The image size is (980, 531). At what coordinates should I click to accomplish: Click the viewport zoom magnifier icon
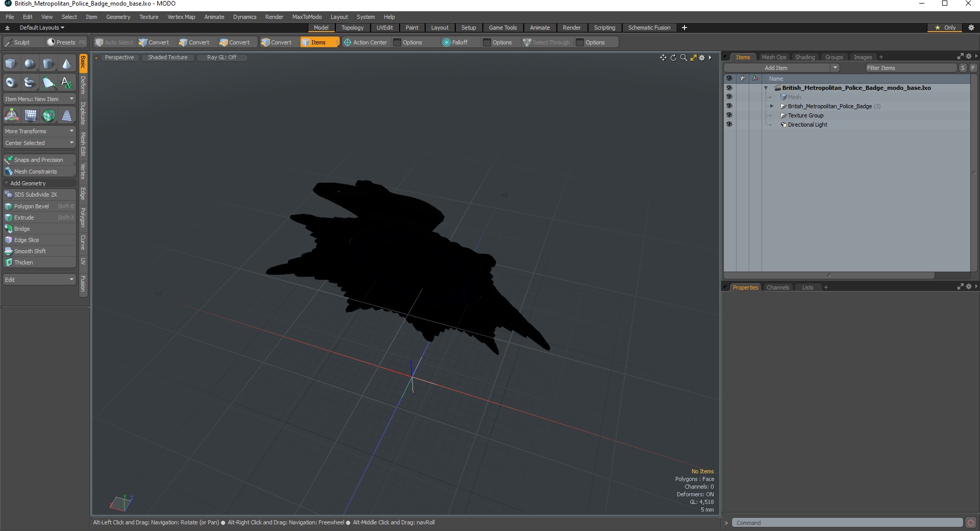(x=683, y=58)
